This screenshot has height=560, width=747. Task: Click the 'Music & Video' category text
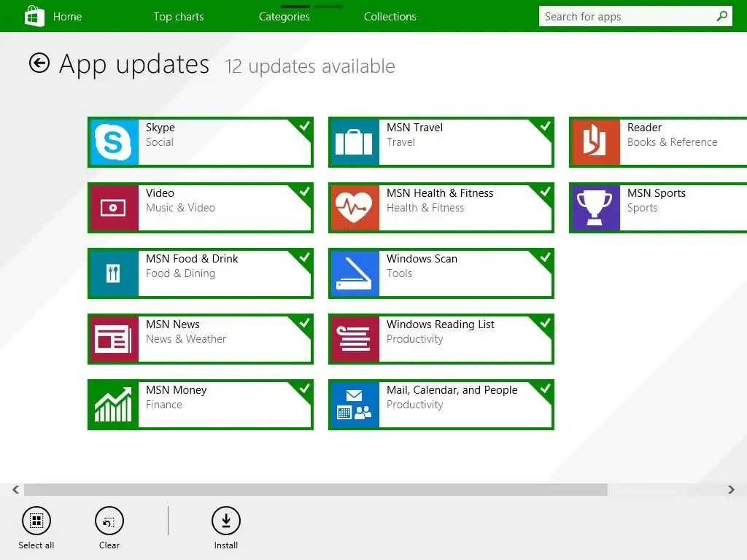point(181,208)
